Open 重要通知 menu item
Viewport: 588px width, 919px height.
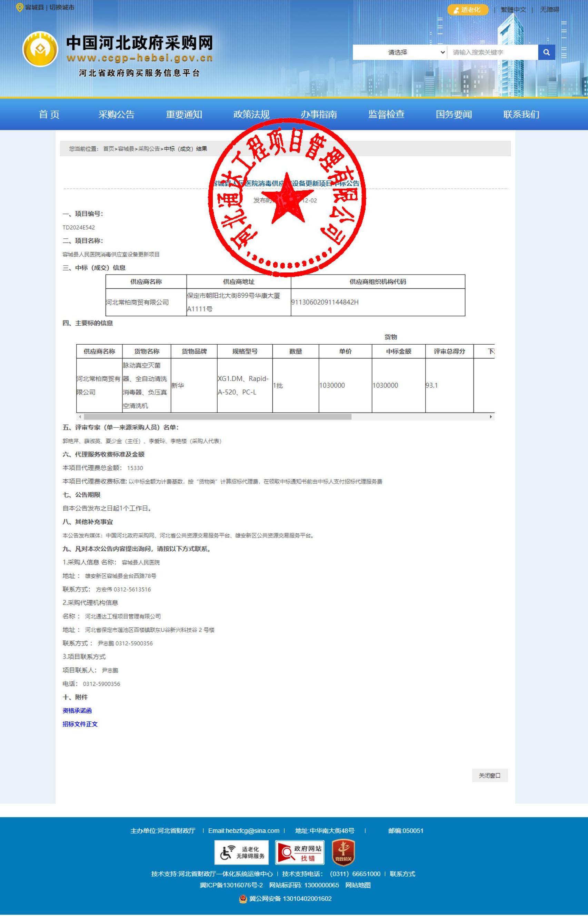[x=184, y=114]
